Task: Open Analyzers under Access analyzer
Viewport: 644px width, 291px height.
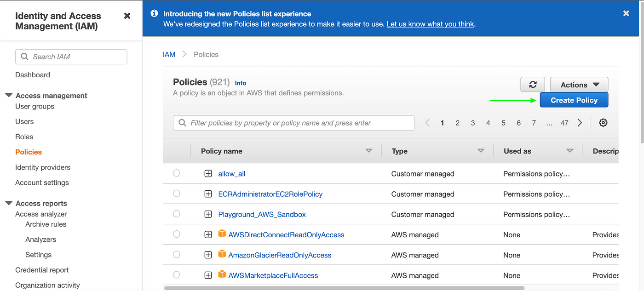Action: point(41,239)
